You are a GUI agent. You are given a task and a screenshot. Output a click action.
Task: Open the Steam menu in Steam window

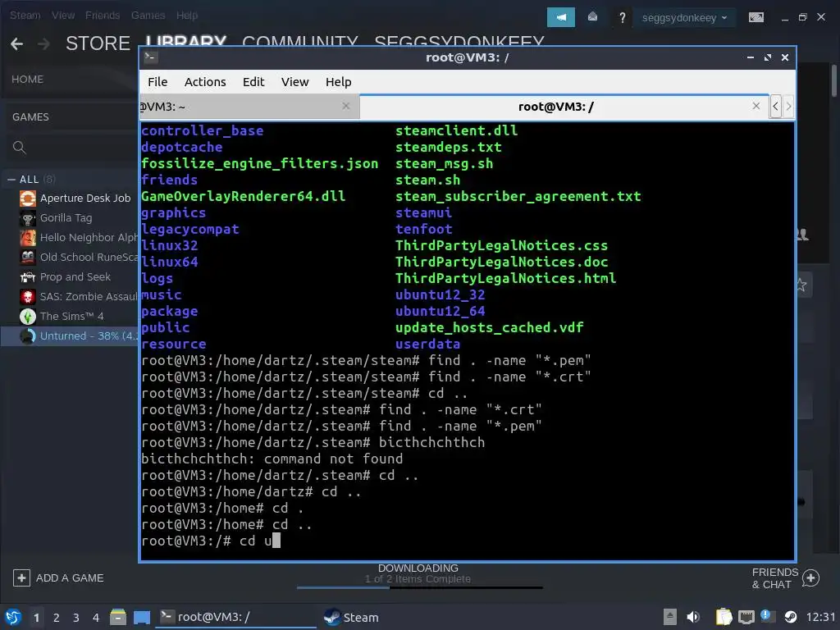pos(25,15)
